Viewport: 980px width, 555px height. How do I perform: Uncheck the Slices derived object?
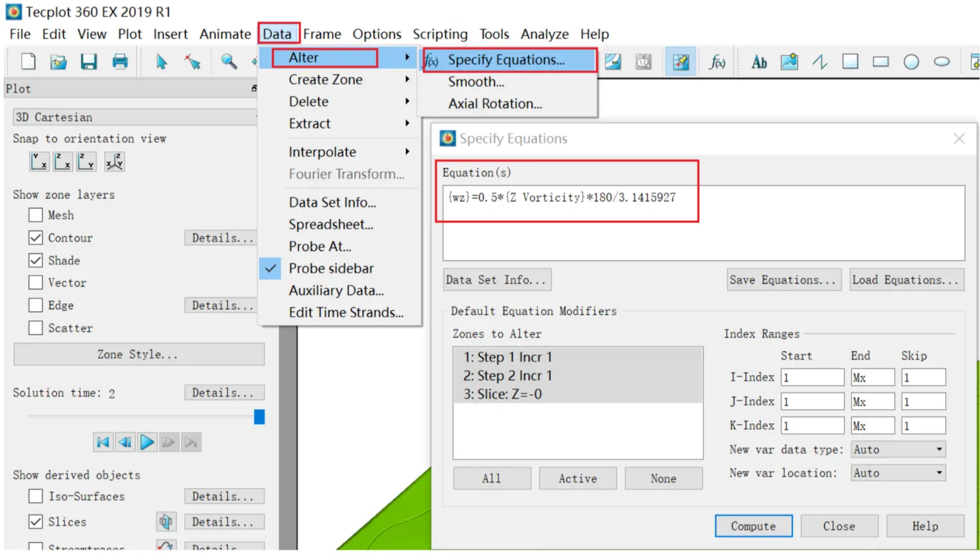36,522
